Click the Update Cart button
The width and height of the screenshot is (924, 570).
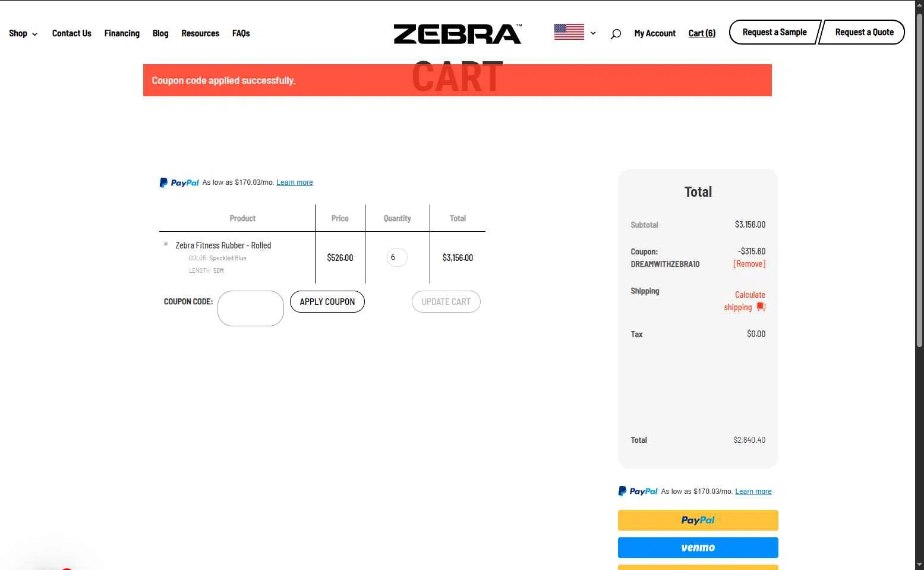[446, 301]
